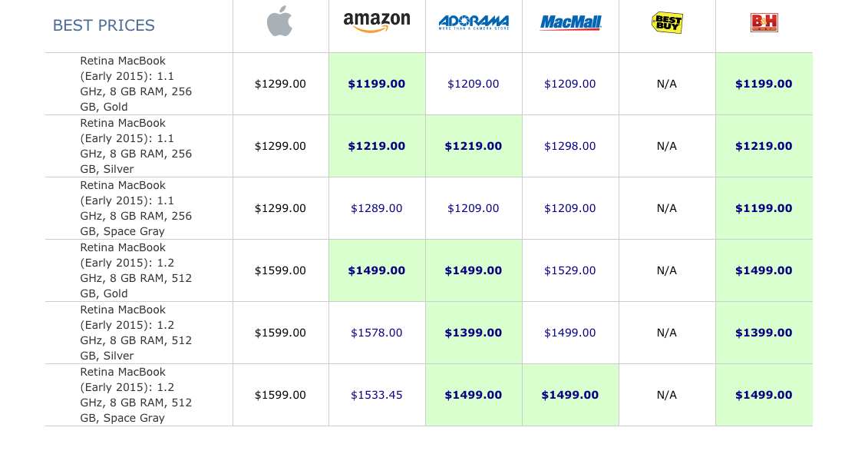Select the Best Buy logo
Screen dimensions: 868x454
pos(667,23)
